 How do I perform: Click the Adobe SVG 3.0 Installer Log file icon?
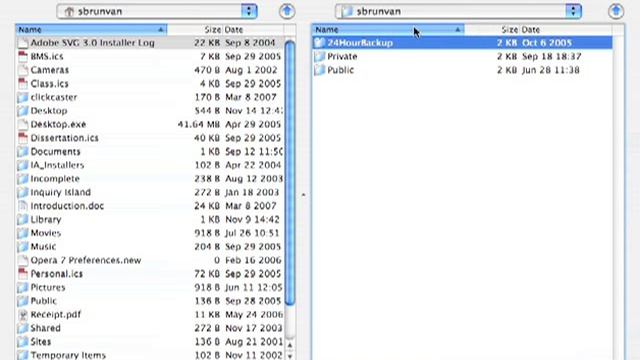click(23, 43)
